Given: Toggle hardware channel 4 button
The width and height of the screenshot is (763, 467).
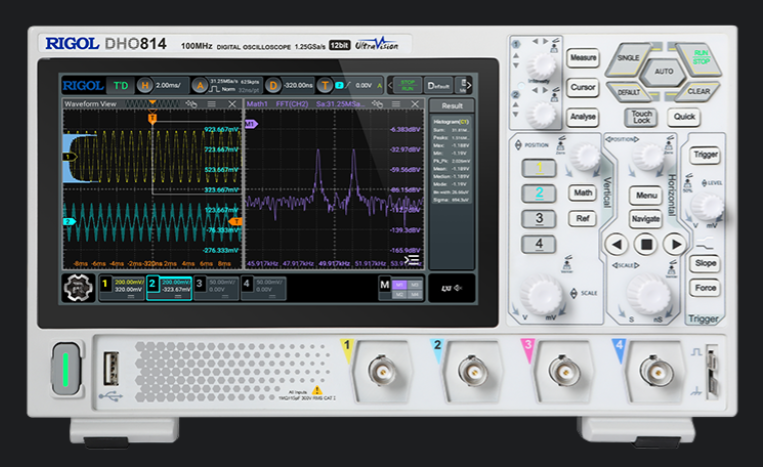Looking at the screenshot, I should pos(539,244).
